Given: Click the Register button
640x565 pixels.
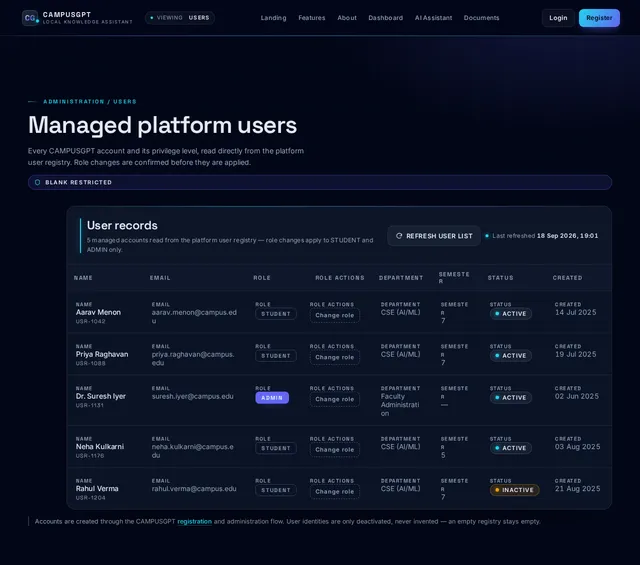Looking at the screenshot, I should pyautogui.click(x=599, y=18).
